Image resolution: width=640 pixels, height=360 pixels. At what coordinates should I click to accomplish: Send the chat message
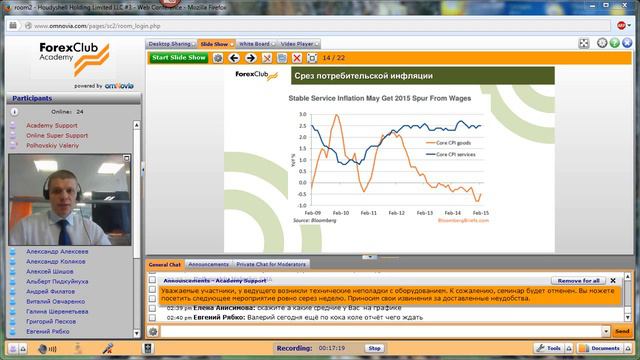(622, 331)
